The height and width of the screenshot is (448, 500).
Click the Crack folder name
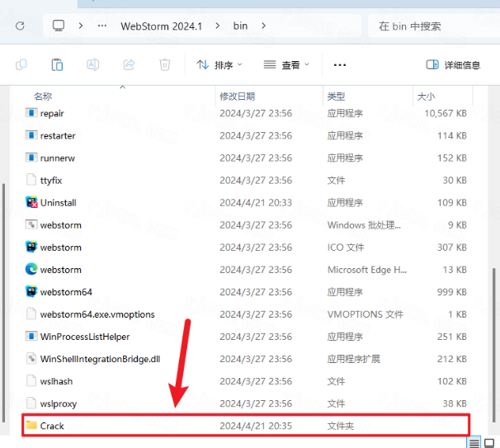tap(52, 426)
